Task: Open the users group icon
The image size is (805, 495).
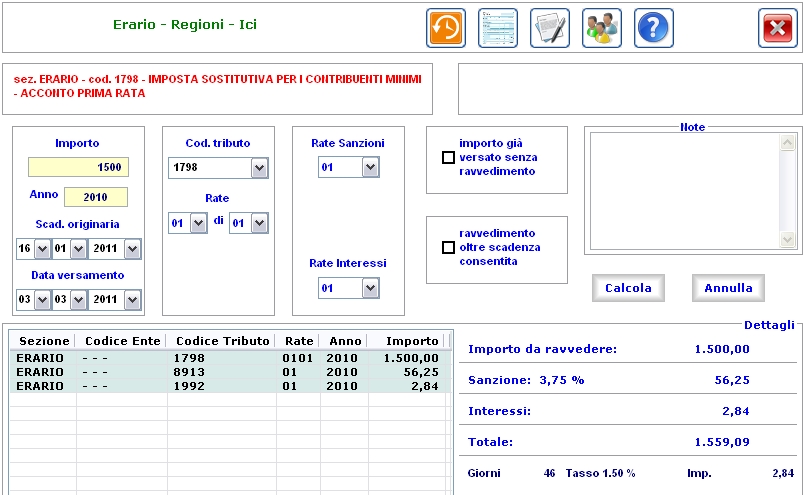Action: click(602, 28)
